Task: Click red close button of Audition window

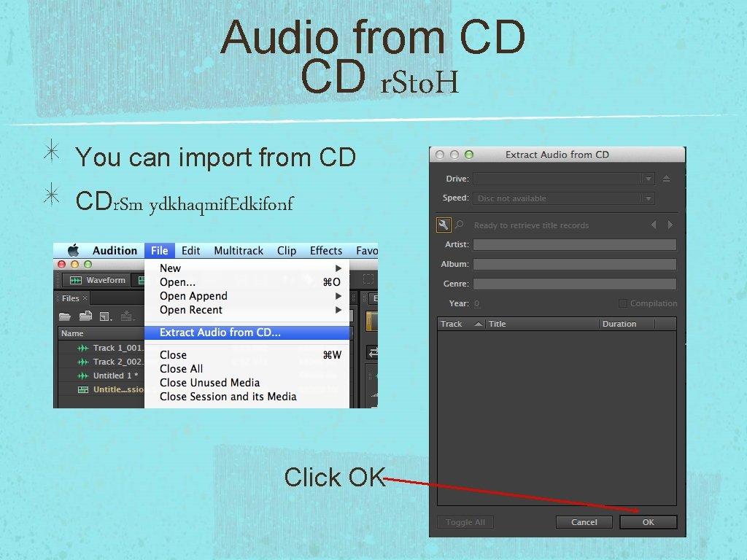Action: (x=61, y=264)
